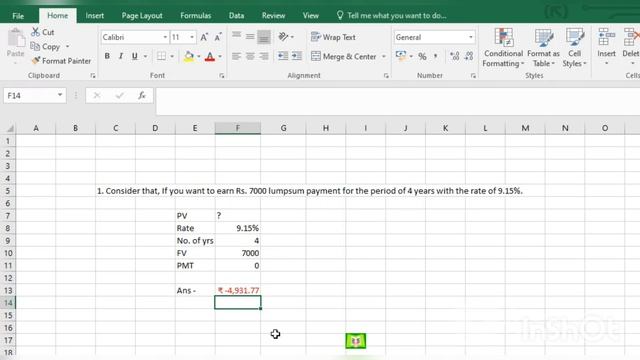
Task: Increase decimal places
Action: [455, 56]
